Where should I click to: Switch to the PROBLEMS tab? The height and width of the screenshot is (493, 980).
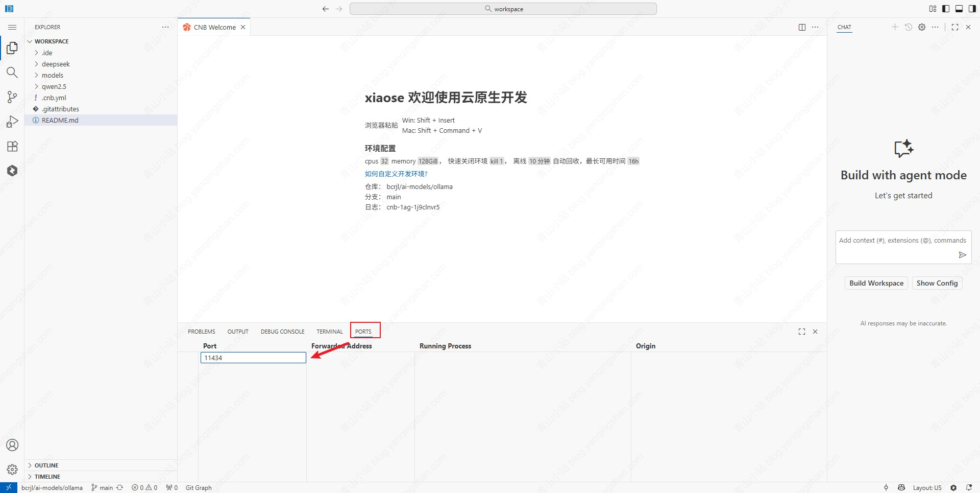[201, 332]
